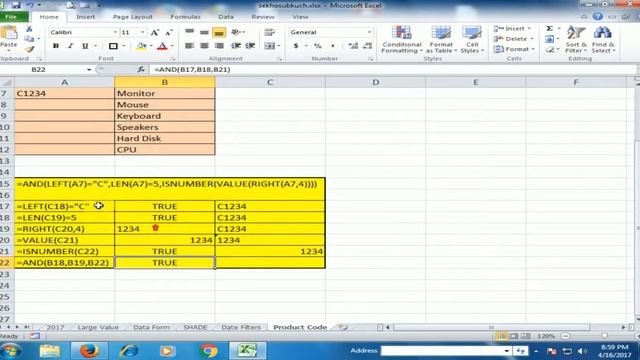Toggle Center text alignment

point(204,46)
